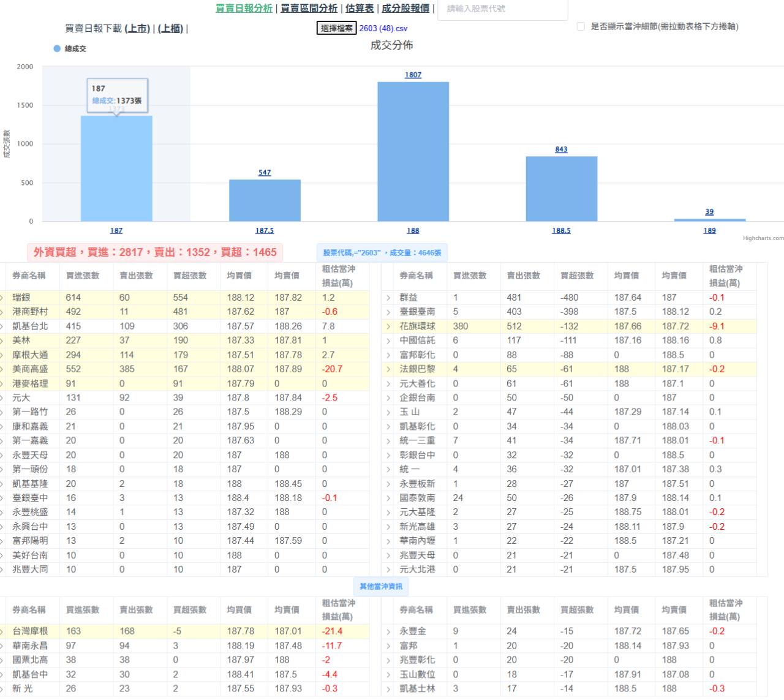Expand the 國泰敦南 row
Image resolution: width=784 pixels, height=700 pixels.
[388, 498]
